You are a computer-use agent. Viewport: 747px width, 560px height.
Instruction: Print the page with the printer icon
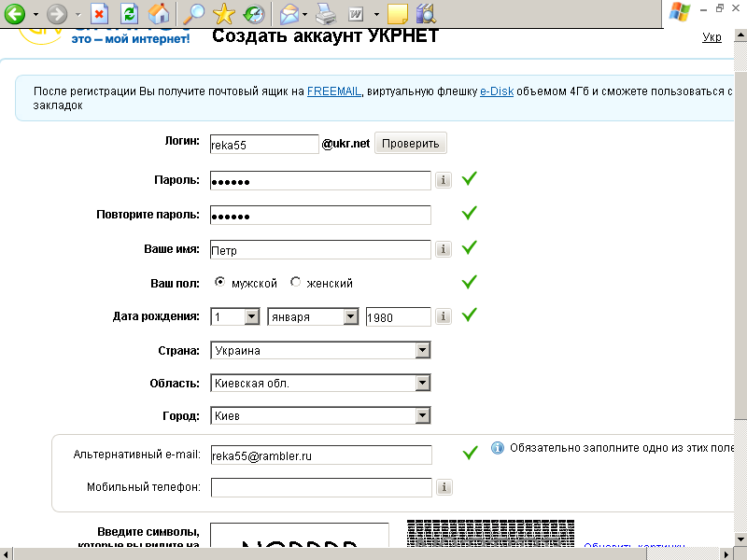pyautogui.click(x=326, y=14)
